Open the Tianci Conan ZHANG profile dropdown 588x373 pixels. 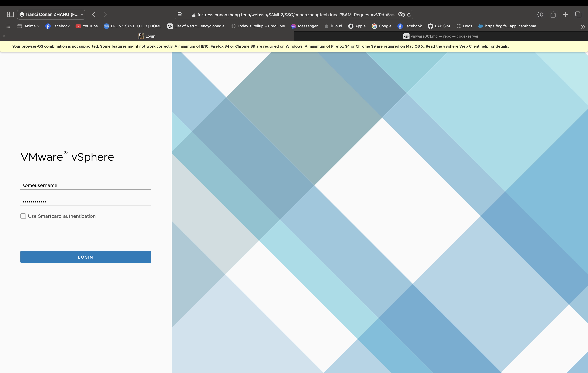pyautogui.click(x=51, y=14)
